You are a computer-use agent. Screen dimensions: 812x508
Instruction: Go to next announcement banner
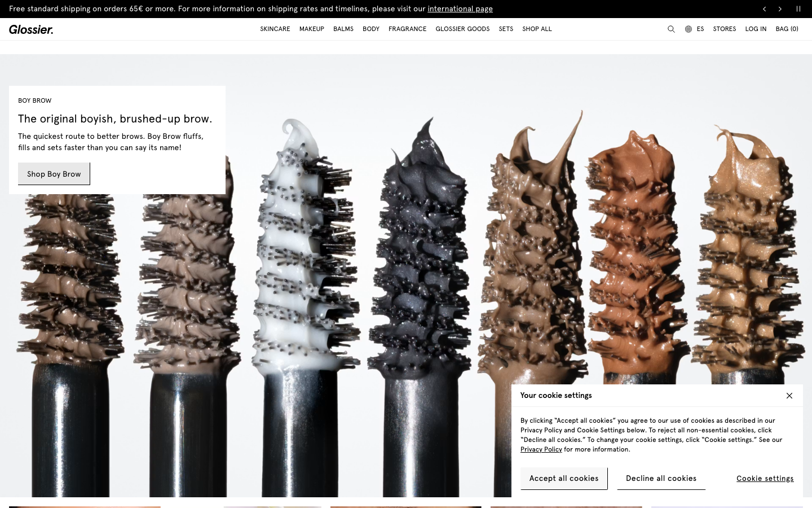point(780,9)
